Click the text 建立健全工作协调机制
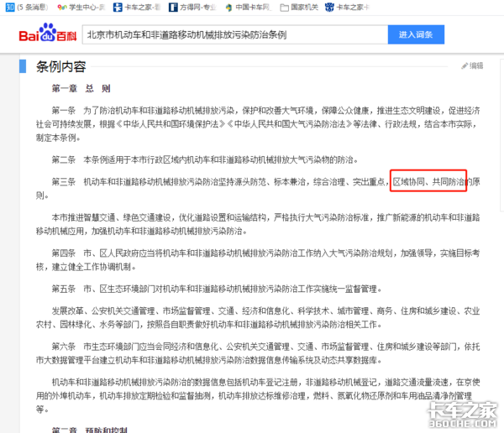The width and height of the screenshot is (504, 433). pyautogui.click(x=91, y=267)
